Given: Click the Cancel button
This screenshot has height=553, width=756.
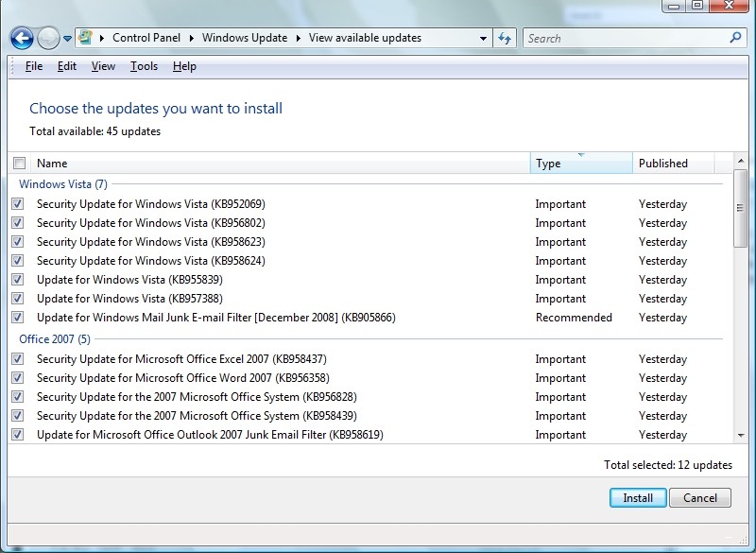Looking at the screenshot, I should tap(700, 497).
